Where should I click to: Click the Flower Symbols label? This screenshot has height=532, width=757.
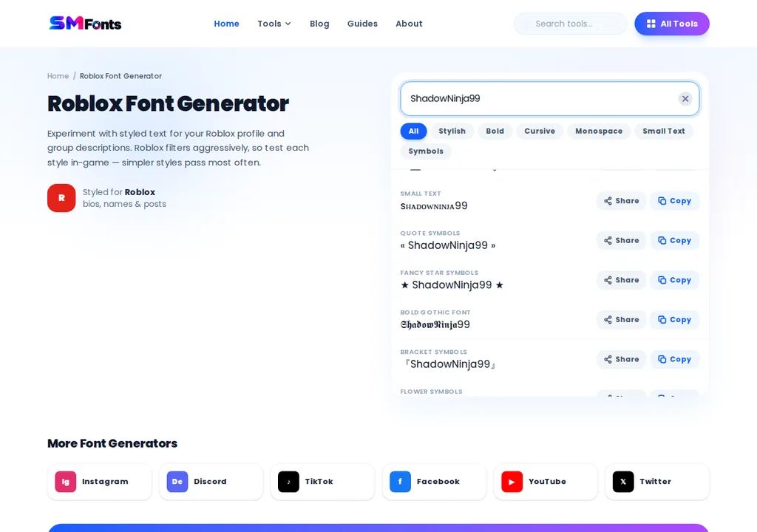431,392
